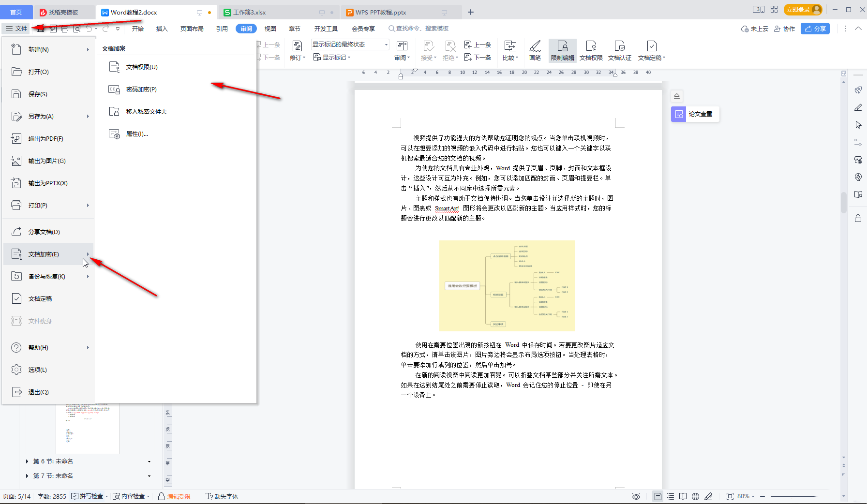Screen dimensions: 867x504
Task: Go to 首页 home tab
Action: (x=16, y=12)
